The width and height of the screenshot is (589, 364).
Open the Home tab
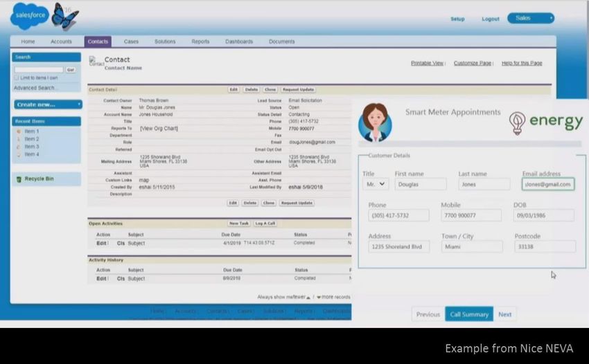click(28, 42)
